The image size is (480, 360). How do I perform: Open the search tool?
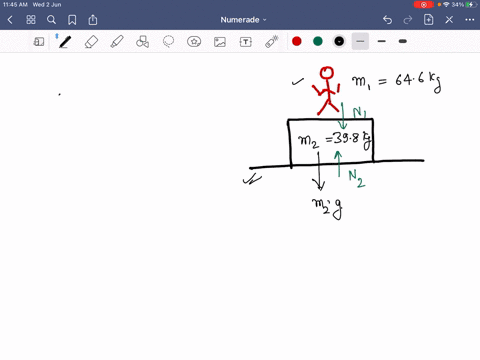point(51,20)
